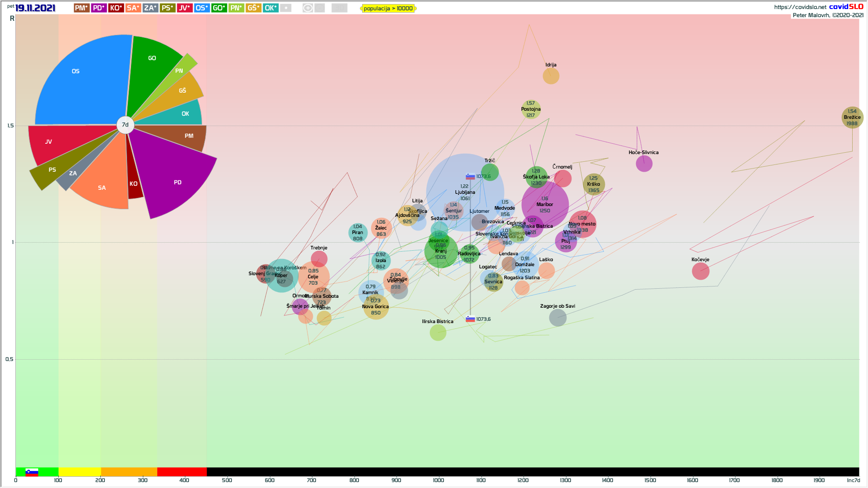This screenshot has height=488, width=868.
Task: Click the Slovenia flag on bottom axis
Action: (x=32, y=472)
